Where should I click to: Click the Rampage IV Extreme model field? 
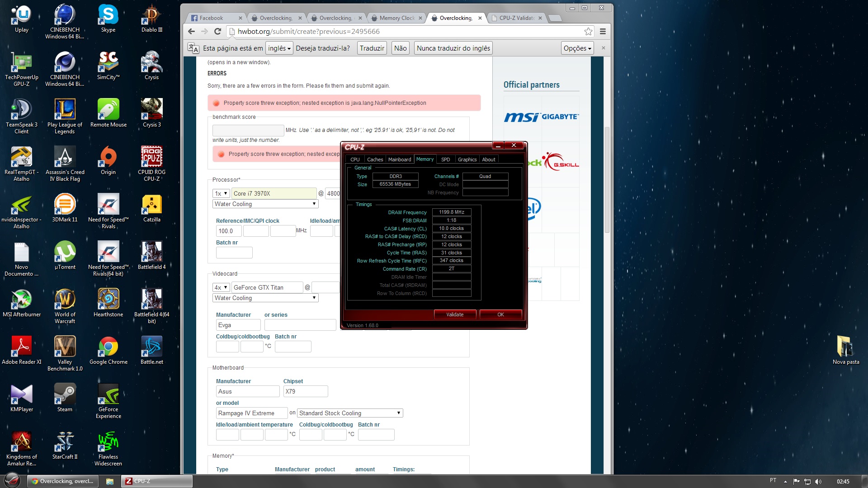point(251,413)
